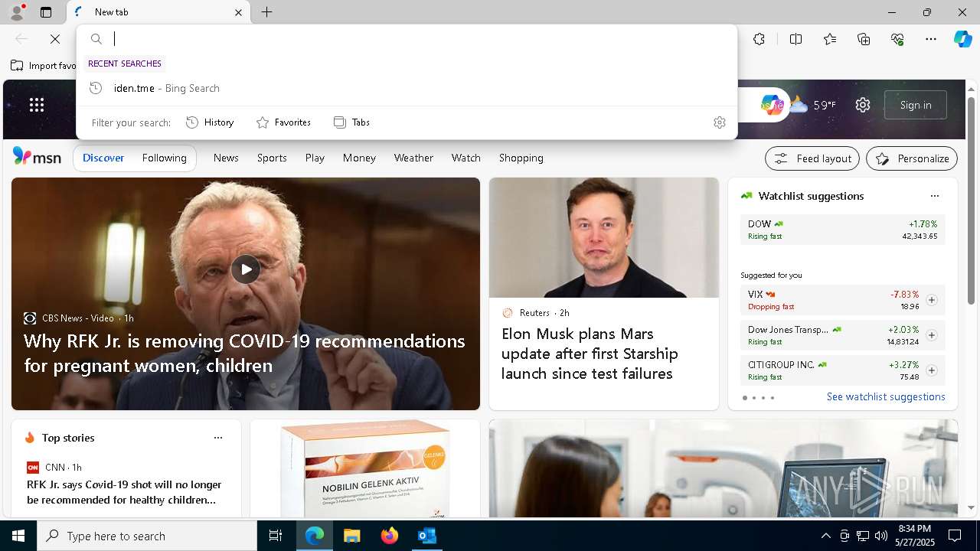Switch to the Following tab
The width and height of the screenshot is (980, 551).
164,158
